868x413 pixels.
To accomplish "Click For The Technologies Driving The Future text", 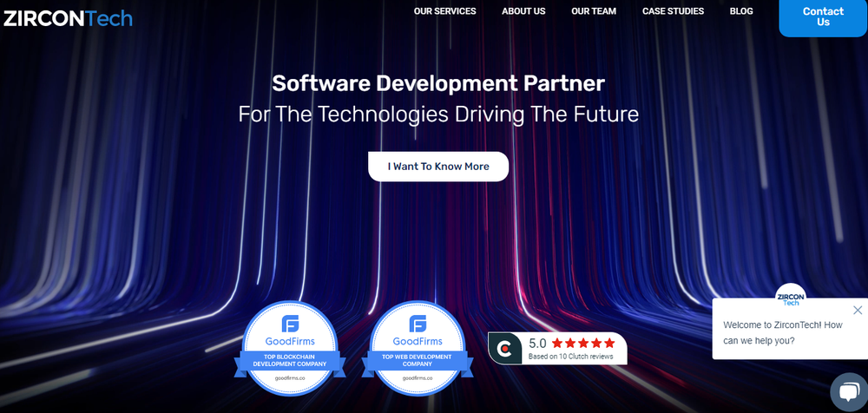I will point(438,114).
